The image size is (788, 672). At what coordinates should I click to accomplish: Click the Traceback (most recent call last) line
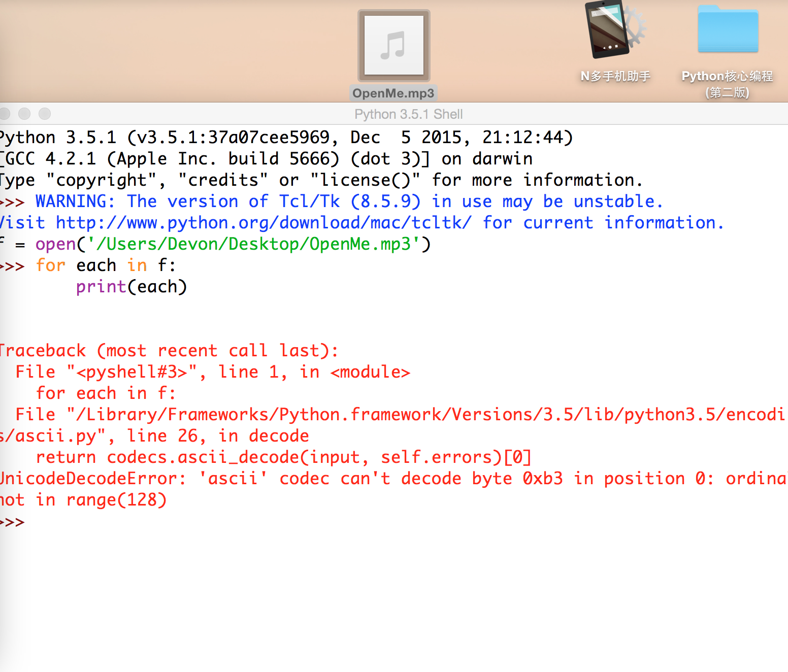click(169, 351)
